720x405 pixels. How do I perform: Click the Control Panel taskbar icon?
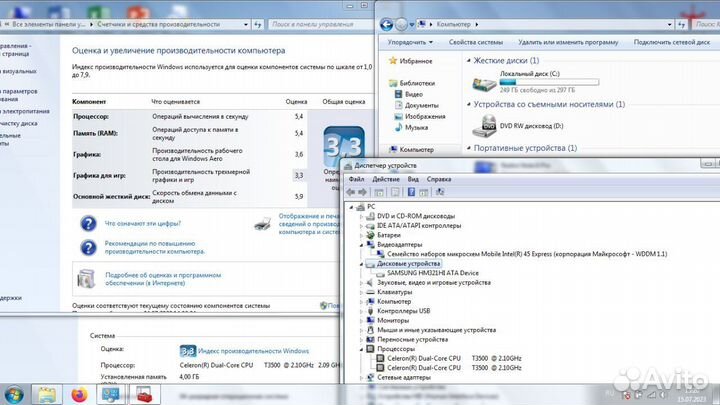111,395
